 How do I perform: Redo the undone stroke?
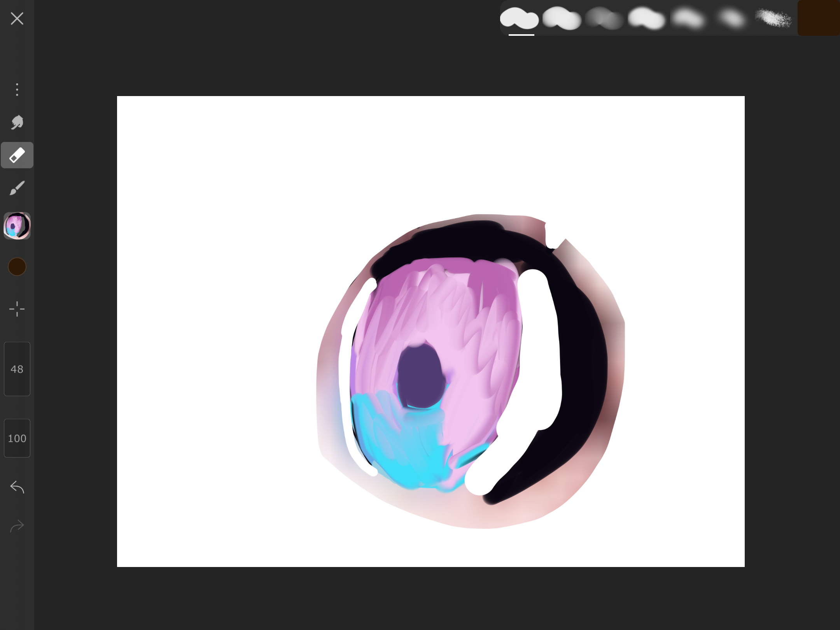click(x=17, y=525)
